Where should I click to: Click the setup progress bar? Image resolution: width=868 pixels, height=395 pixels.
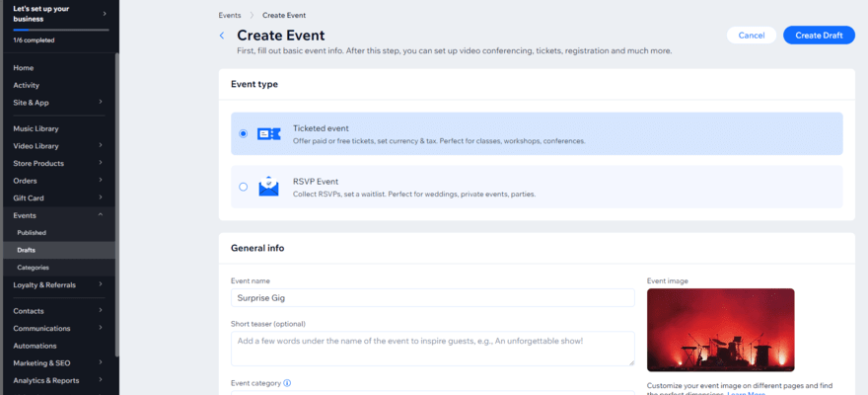(x=61, y=30)
